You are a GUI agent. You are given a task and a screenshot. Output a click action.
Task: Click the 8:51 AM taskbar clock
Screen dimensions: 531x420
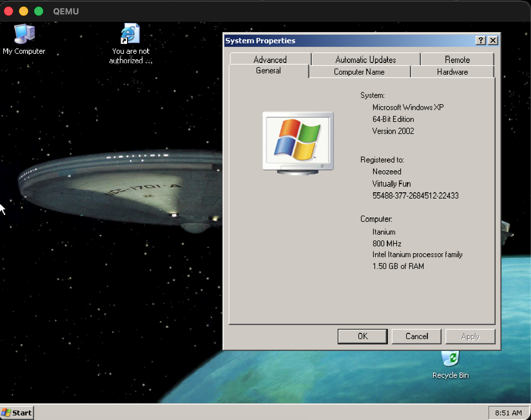click(508, 413)
